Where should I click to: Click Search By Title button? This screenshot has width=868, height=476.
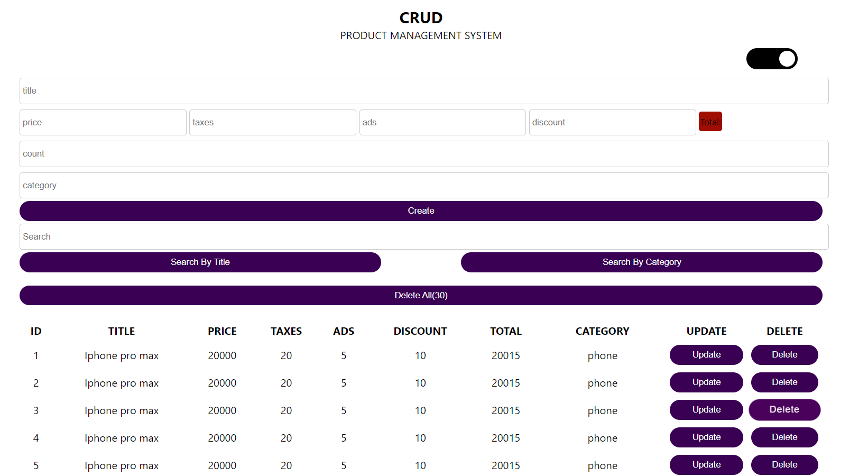coord(200,262)
